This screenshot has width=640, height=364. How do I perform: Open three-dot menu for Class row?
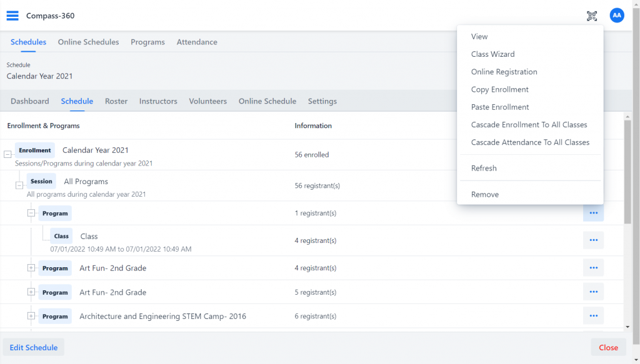click(x=594, y=240)
